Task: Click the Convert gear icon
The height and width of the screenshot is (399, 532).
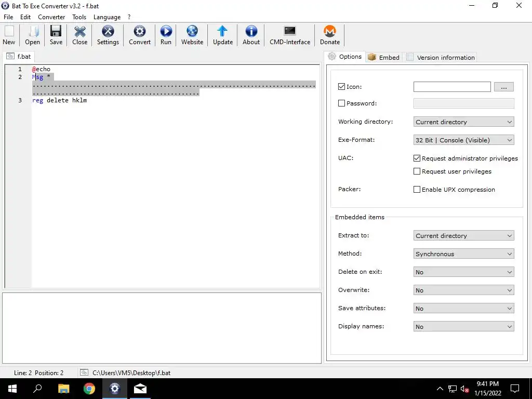Action: point(139,31)
